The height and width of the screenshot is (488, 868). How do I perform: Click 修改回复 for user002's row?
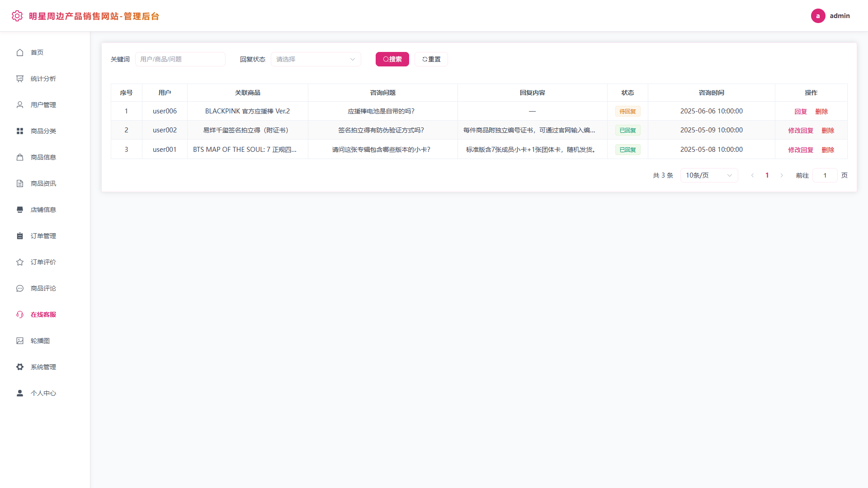pyautogui.click(x=801, y=131)
